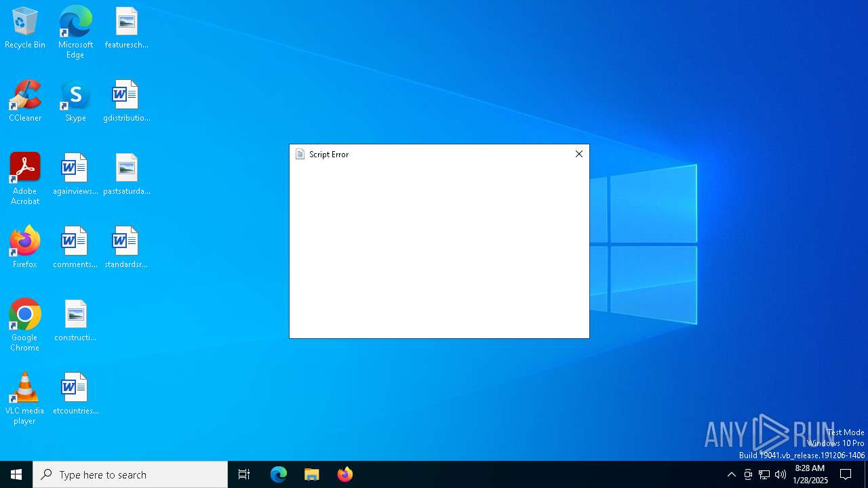Click the Show desktop sliver
This screenshot has height=488, width=868.
point(866,474)
